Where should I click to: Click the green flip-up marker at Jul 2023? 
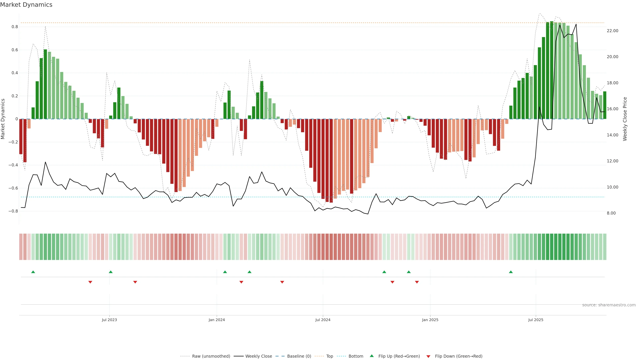(x=111, y=272)
